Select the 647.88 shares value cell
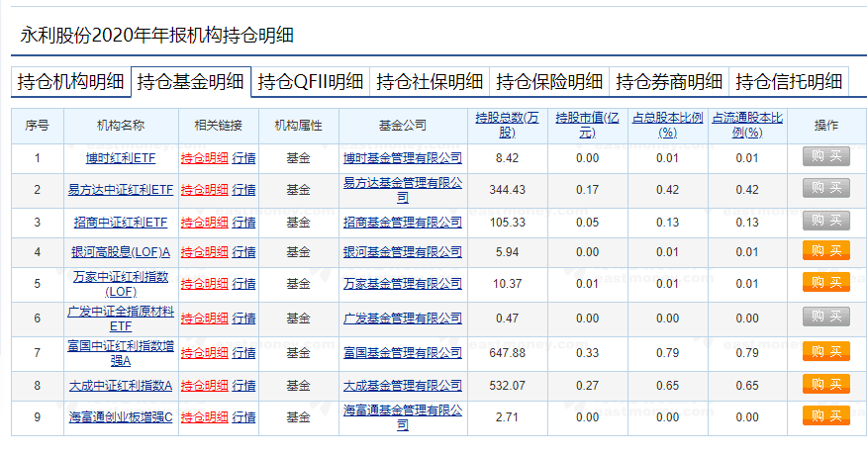Image resolution: width=868 pixels, height=456 pixels. [507, 353]
